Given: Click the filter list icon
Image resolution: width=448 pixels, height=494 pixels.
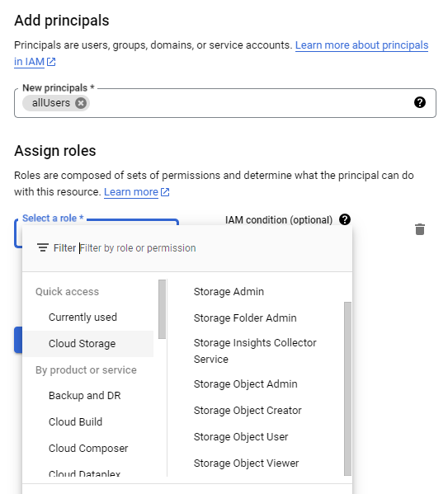Looking at the screenshot, I should [43, 247].
